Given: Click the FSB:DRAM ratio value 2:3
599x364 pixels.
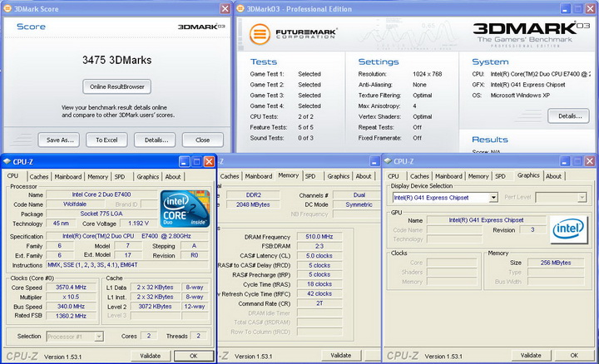Looking at the screenshot, I should point(319,246).
